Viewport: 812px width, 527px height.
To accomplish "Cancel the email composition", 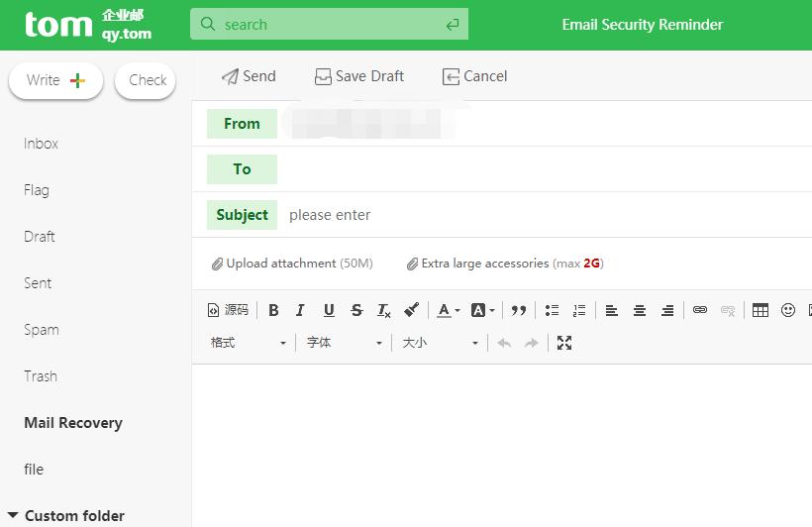I will tap(475, 76).
